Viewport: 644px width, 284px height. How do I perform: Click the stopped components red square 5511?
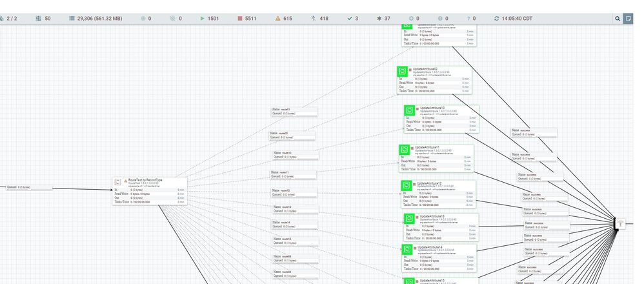tap(240, 19)
